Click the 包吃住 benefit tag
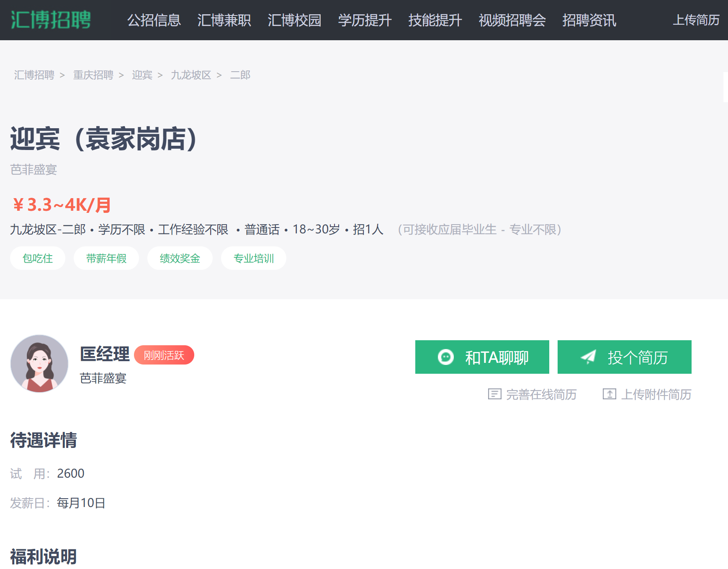The width and height of the screenshot is (728, 569). 38,259
